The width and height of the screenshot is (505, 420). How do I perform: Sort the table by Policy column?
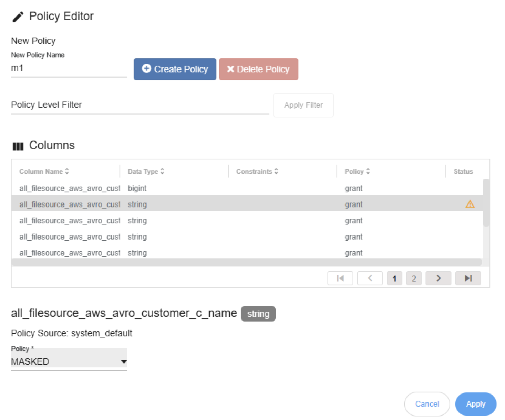[357, 171]
